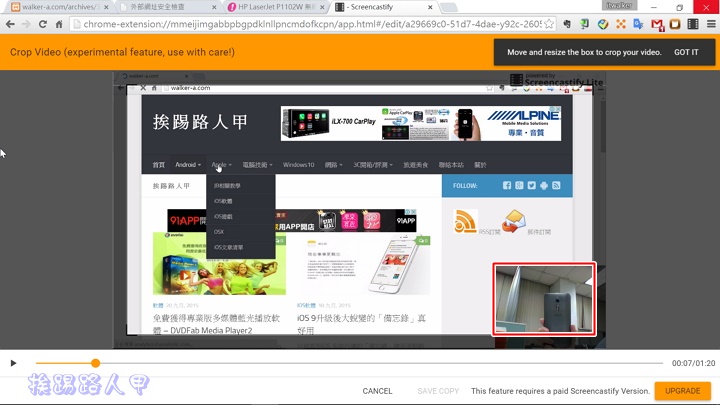Click the 聯絡本站 menu item in the recording
The image size is (720, 405).
pyautogui.click(x=451, y=165)
